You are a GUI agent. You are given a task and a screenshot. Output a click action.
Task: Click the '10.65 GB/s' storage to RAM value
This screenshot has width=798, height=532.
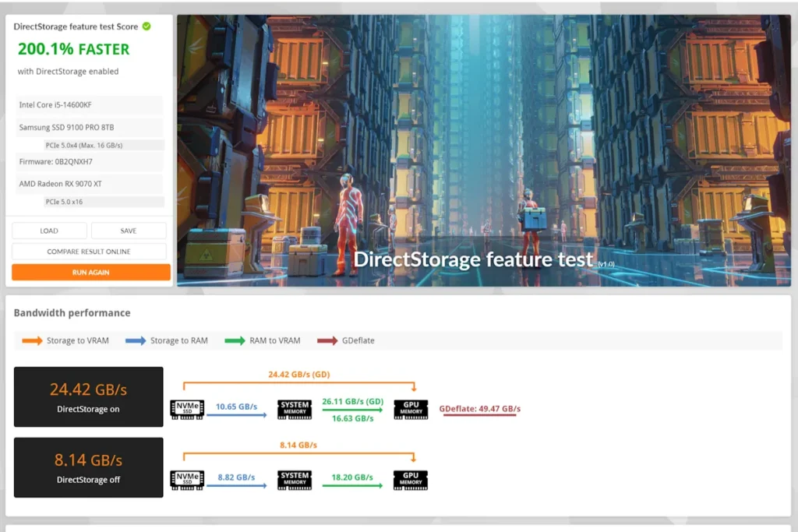pyautogui.click(x=237, y=407)
